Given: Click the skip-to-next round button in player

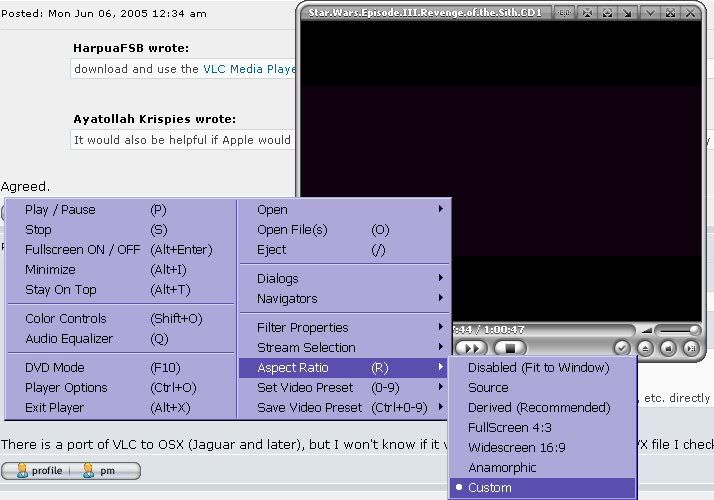Looking at the screenshot, I should click(691, 348).
